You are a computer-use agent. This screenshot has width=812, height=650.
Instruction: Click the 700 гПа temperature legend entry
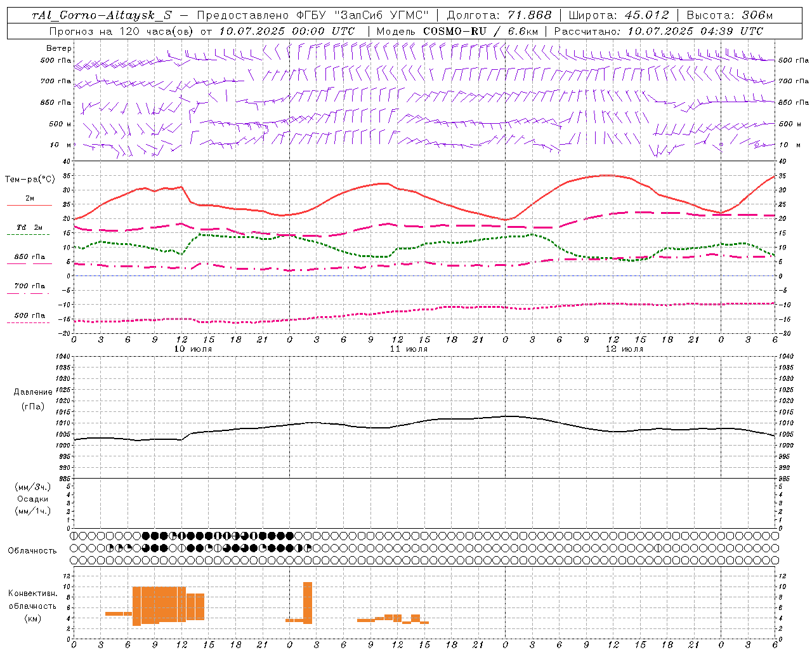(x=30, y=286)
